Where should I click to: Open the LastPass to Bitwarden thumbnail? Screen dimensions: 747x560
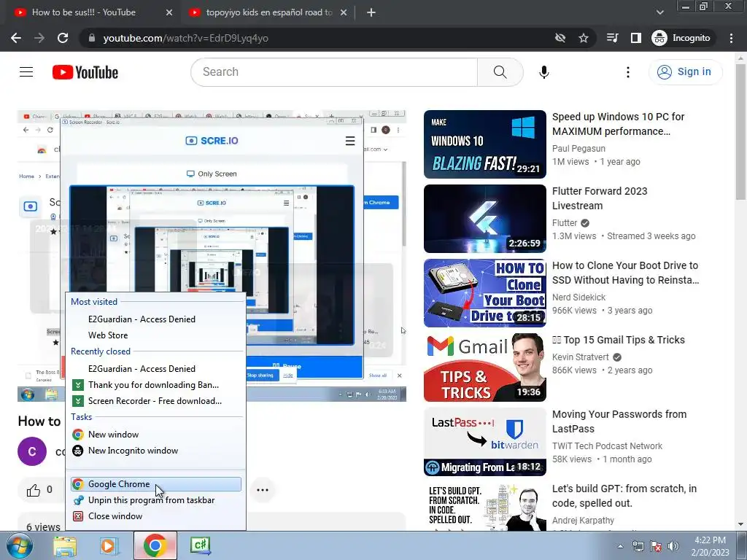485,441
